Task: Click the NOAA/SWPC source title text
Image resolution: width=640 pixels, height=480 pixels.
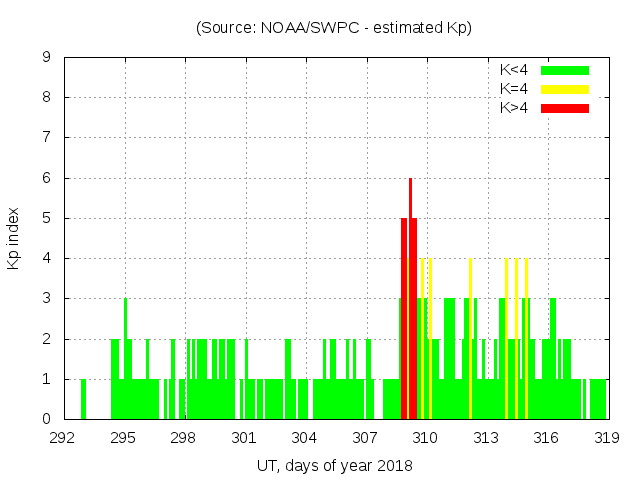Action: coord(334,28)
